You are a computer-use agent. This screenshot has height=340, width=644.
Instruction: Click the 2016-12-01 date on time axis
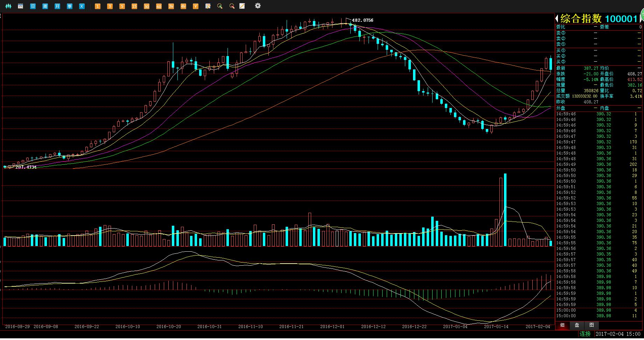click(x=332, y=327)
